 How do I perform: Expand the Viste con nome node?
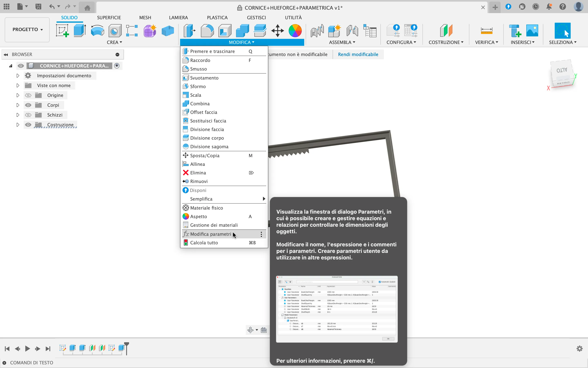click(18, 85)
